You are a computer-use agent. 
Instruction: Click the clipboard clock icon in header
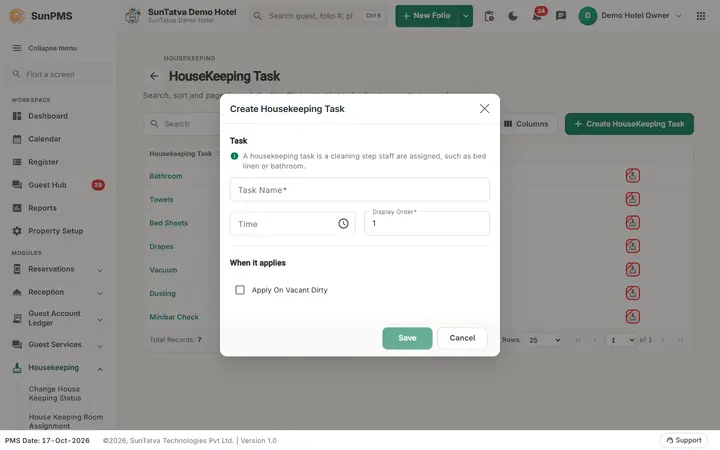point(489,16)
